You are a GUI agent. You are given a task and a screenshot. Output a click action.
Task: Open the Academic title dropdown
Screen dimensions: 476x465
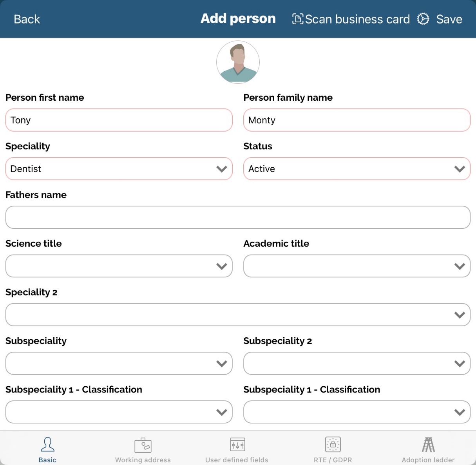[x=357, y=266]
